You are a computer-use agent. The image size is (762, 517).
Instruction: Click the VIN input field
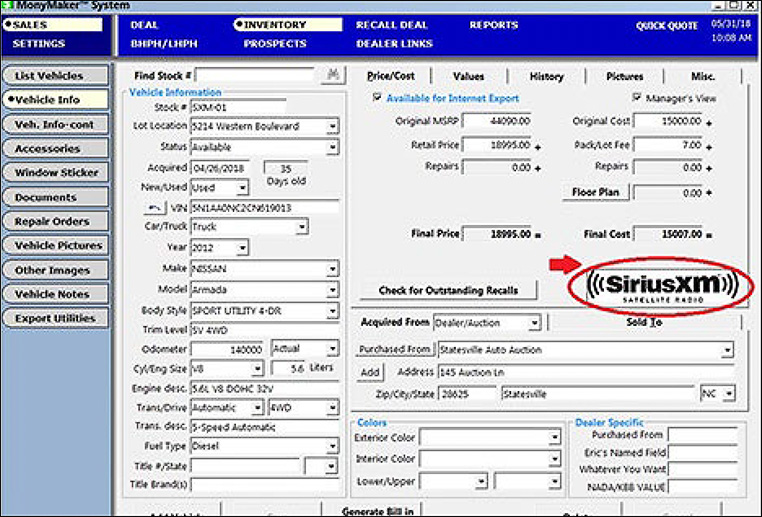[264, 208]
